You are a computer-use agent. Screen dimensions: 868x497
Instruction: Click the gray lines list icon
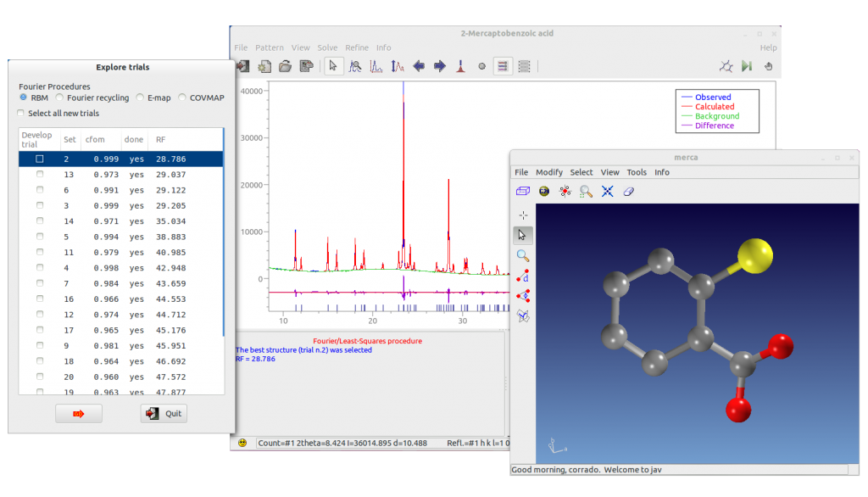tap(524, 66)
